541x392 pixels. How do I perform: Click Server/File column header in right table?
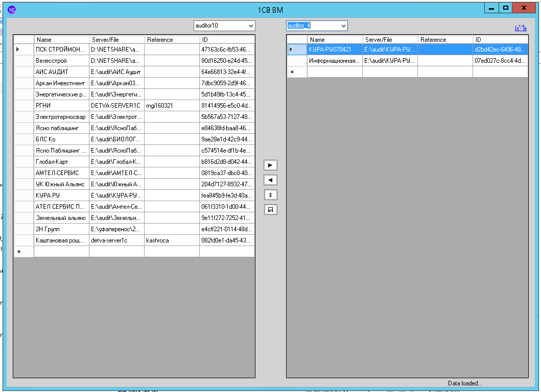[x=389, y=39]
